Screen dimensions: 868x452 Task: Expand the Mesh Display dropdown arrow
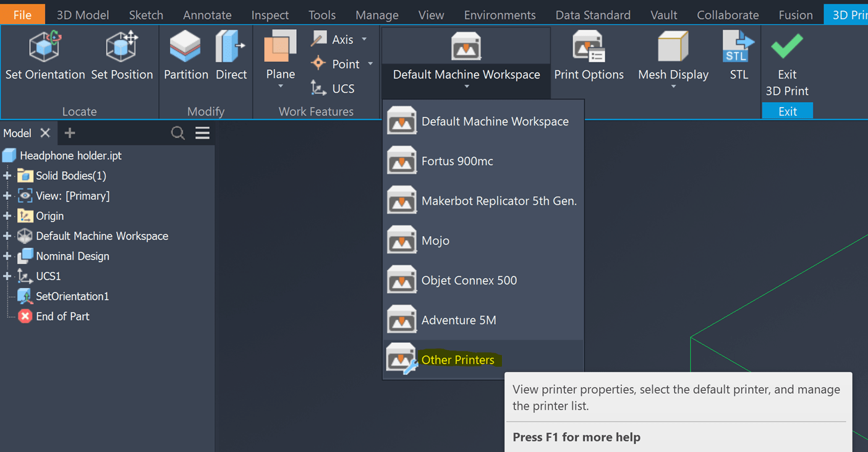673,87
